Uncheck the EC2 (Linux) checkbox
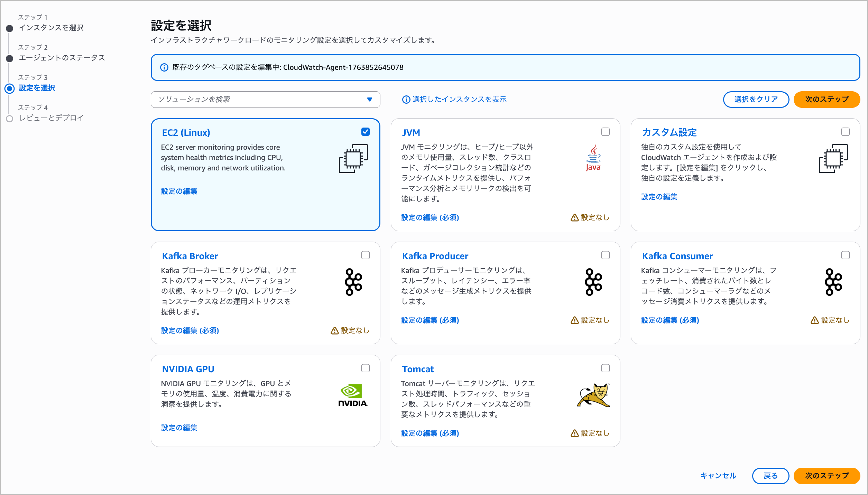Screen dimensions: 868x495 (x=366, y=132)
